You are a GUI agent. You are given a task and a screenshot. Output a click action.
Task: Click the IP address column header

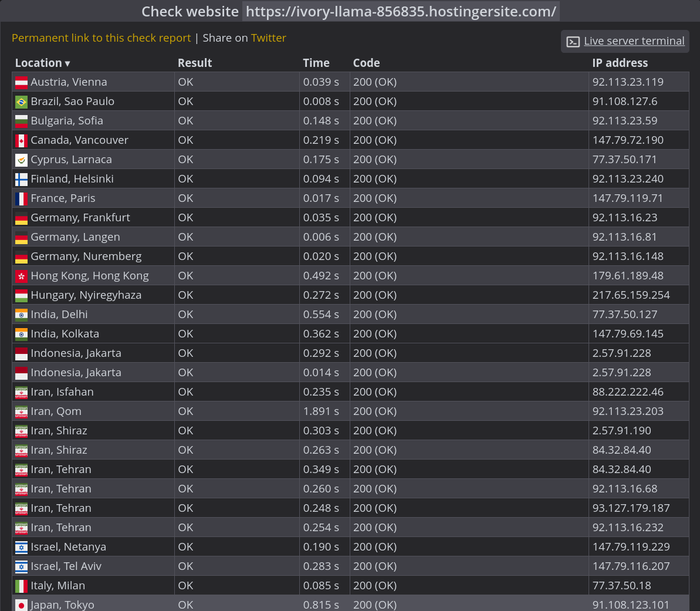[620, 63]
